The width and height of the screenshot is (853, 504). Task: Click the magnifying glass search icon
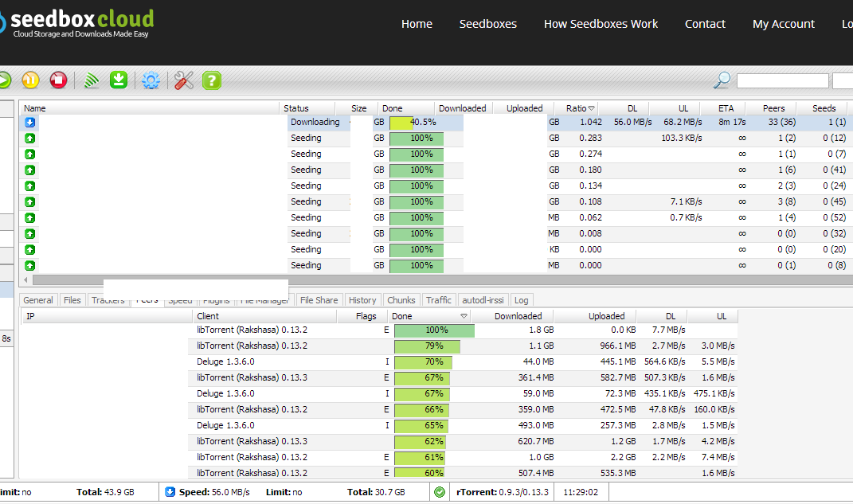tap(722, 80)
